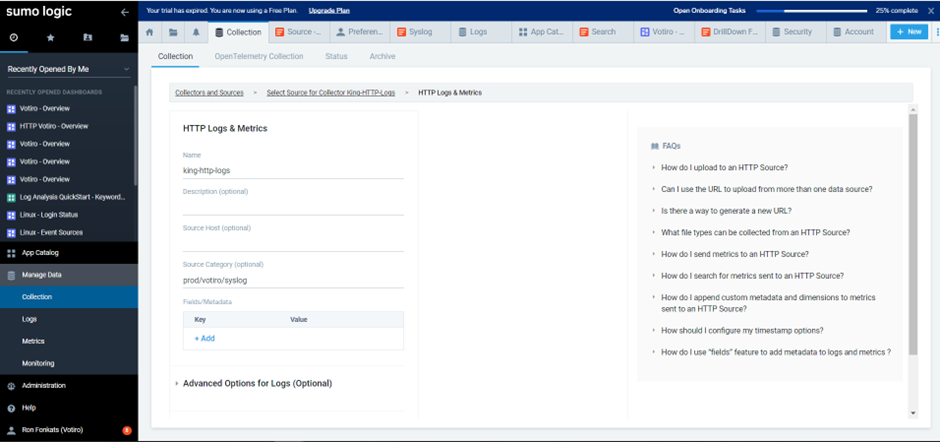Screen dimensions: 940x442
Task: Close the trial expired banner with X
Action: (x=930, y=10)
